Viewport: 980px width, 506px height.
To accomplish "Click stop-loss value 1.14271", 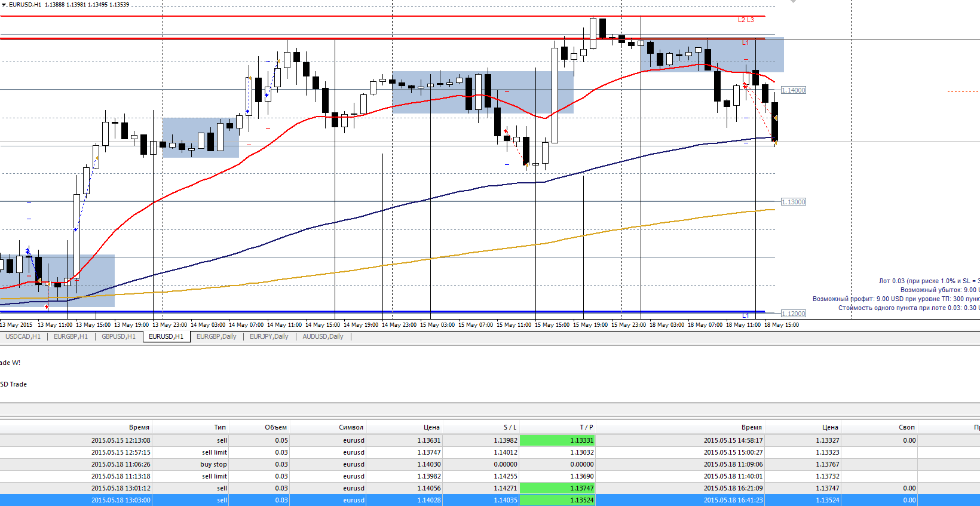I will coord(506,488).
